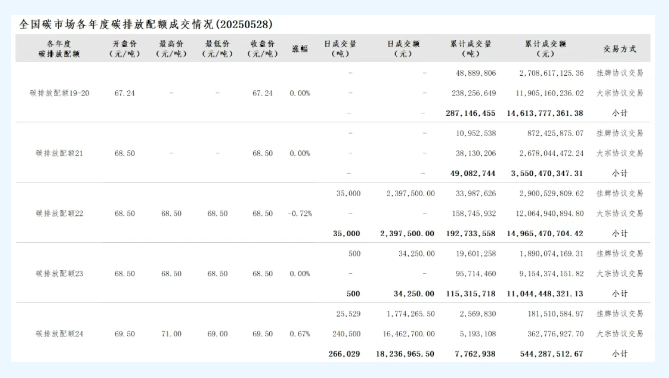The width and height of the screenshot is (669, 378).
Task: Select the 碳排放配额21 row label
Action: pyautogui.click(x=59, y=153)
